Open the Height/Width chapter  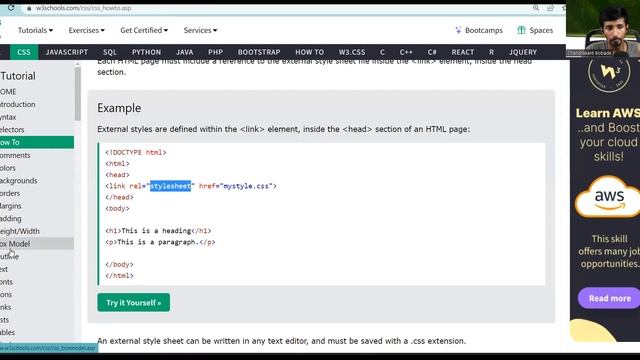[37, 231]
